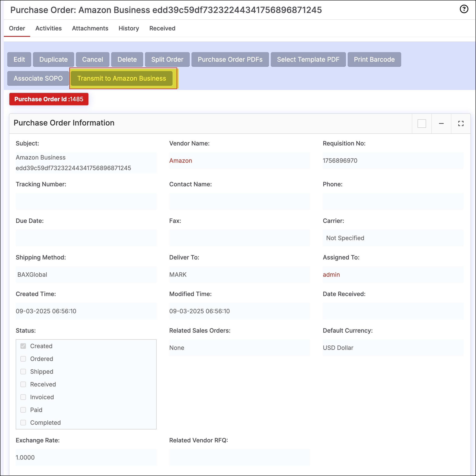Click the BAXGlobal shipping method value
476x476 pixels.
pyautogui.click(x=32, y=275)
